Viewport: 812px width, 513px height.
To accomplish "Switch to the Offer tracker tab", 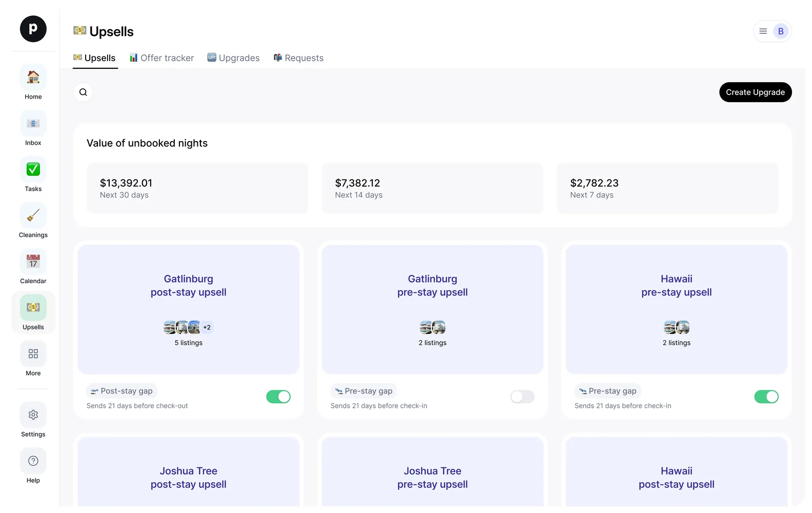I will pyautogui.click(x=162, y=58).
